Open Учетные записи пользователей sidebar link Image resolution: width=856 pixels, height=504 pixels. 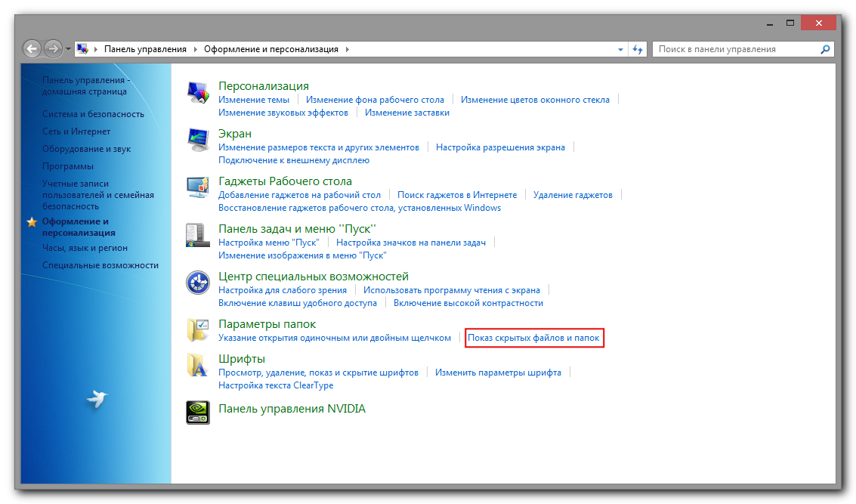(98, 195)
